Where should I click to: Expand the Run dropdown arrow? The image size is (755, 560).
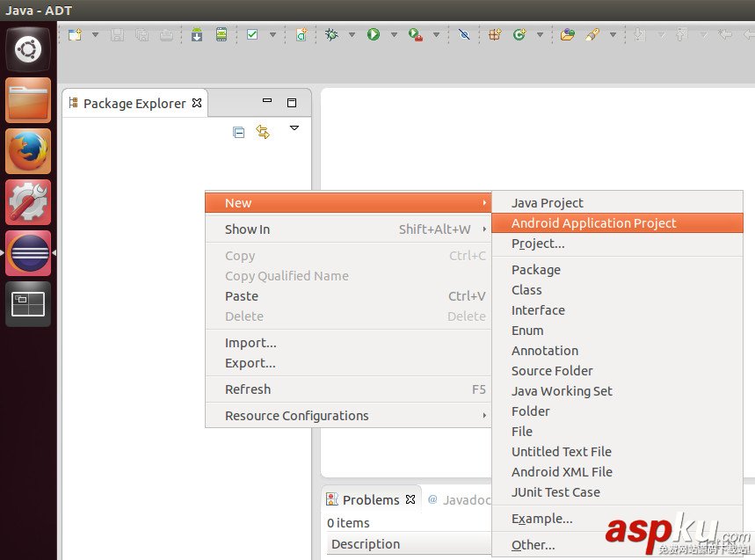pos(394,34)
